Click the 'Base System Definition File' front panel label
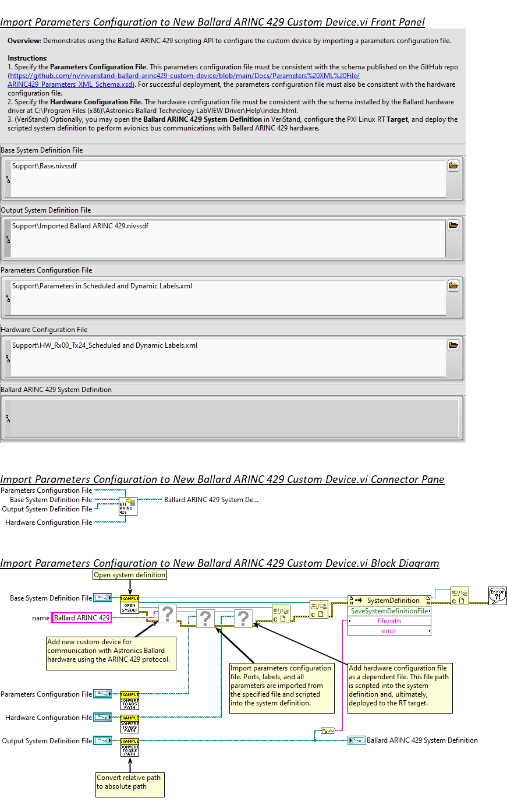Viewport: 507px width, 812px height. tap(42, 150)
